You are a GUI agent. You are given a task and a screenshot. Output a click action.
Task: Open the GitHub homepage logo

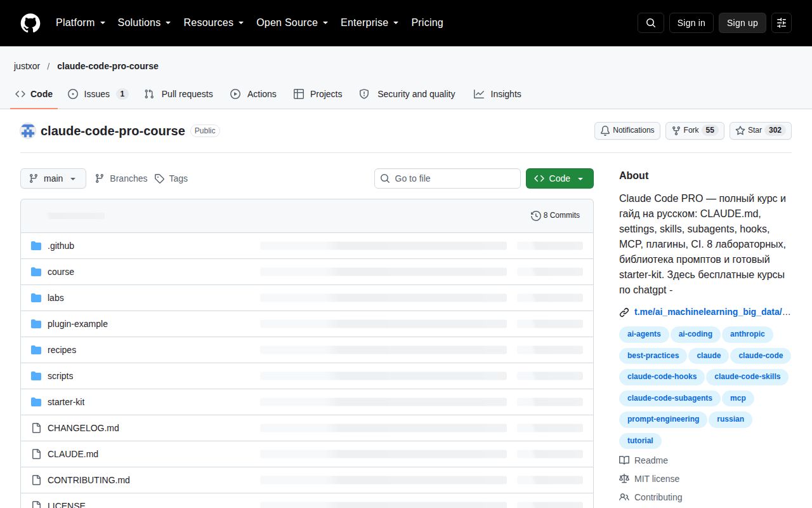coord(30,23)
